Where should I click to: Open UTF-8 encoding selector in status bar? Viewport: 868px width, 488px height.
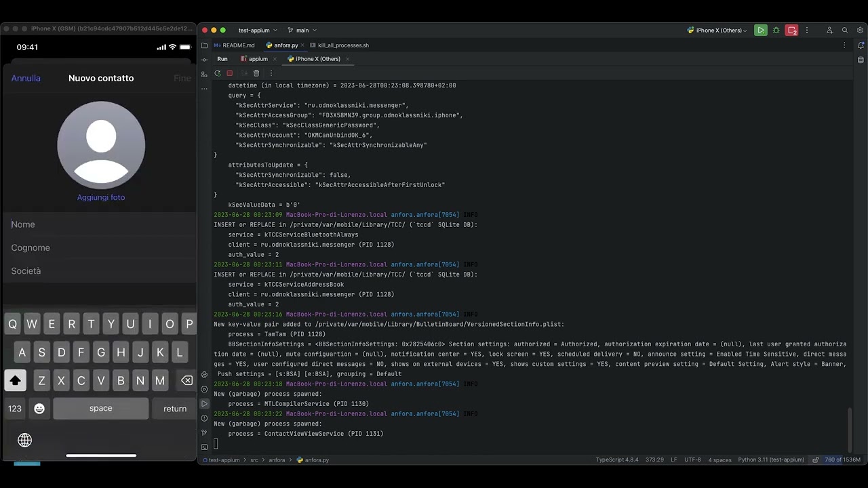click(x=692, y=460)
